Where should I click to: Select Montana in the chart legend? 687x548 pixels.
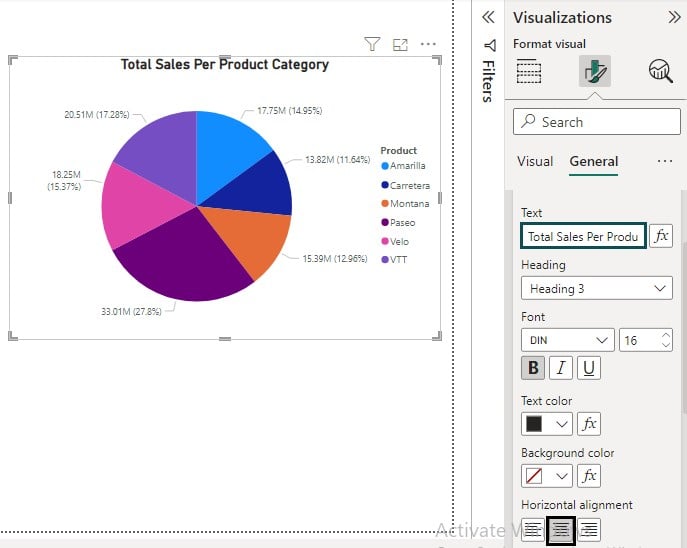point(405,204)
